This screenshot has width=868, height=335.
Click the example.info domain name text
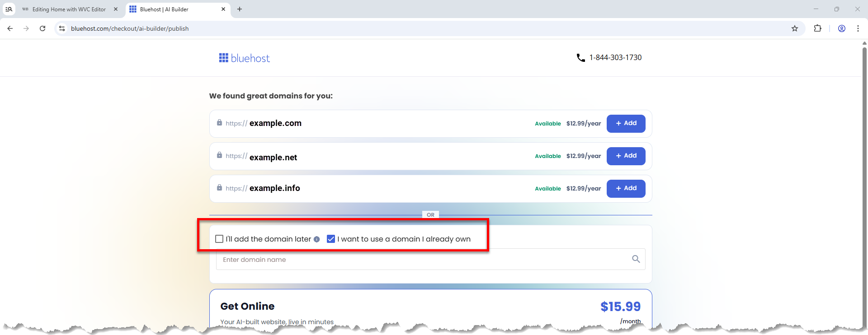pos(274,188)
